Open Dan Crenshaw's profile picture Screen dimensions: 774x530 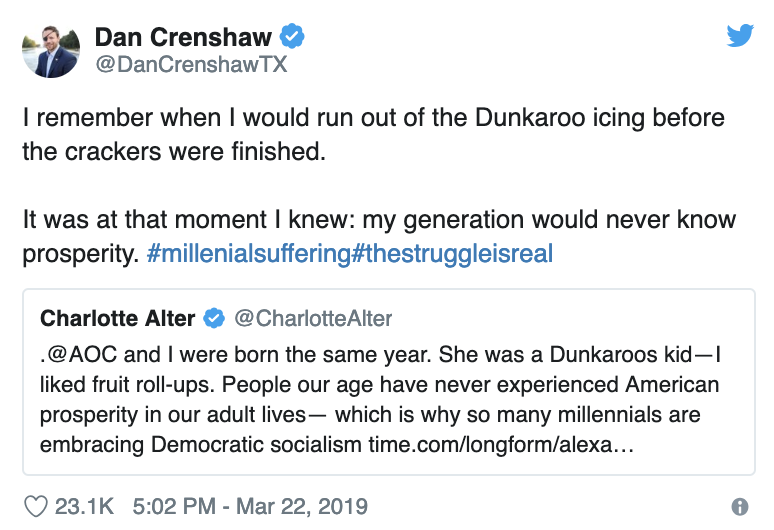pos(51,51)
